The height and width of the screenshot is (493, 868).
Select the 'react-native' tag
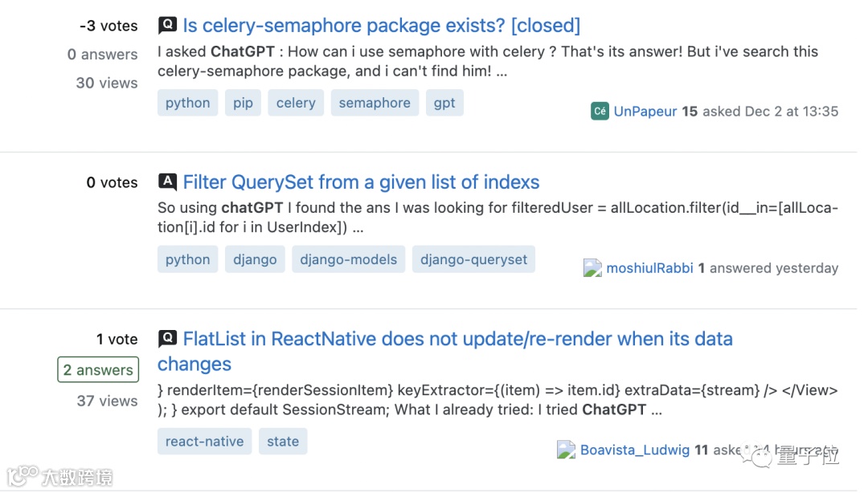[205, 441]
